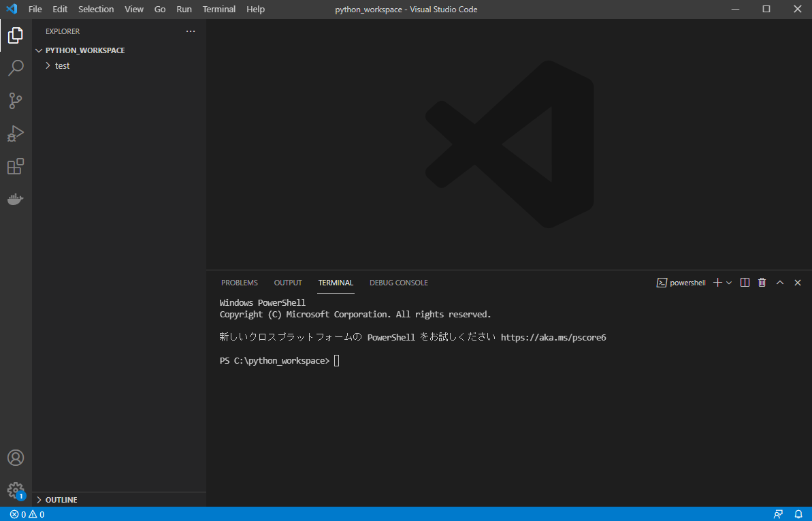Screen dimensions: 812x521
Task: Show errors and warnings count in status bar
Action: 27,514
